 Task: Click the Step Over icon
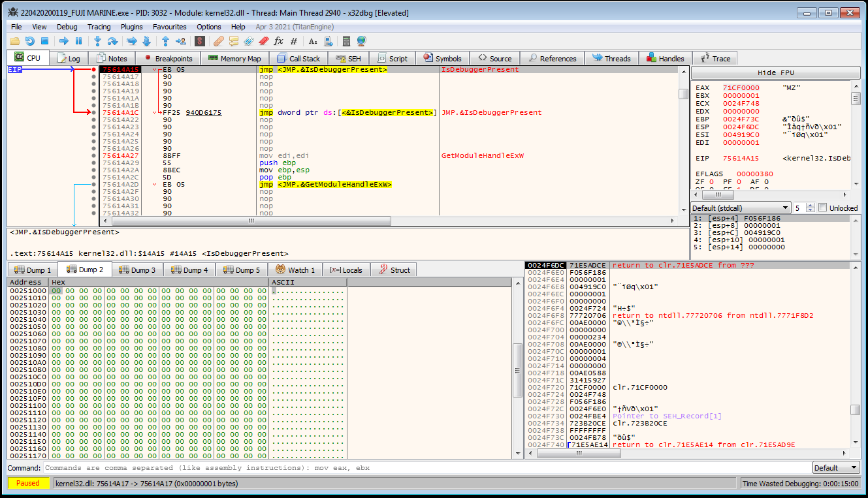point(113,41)
